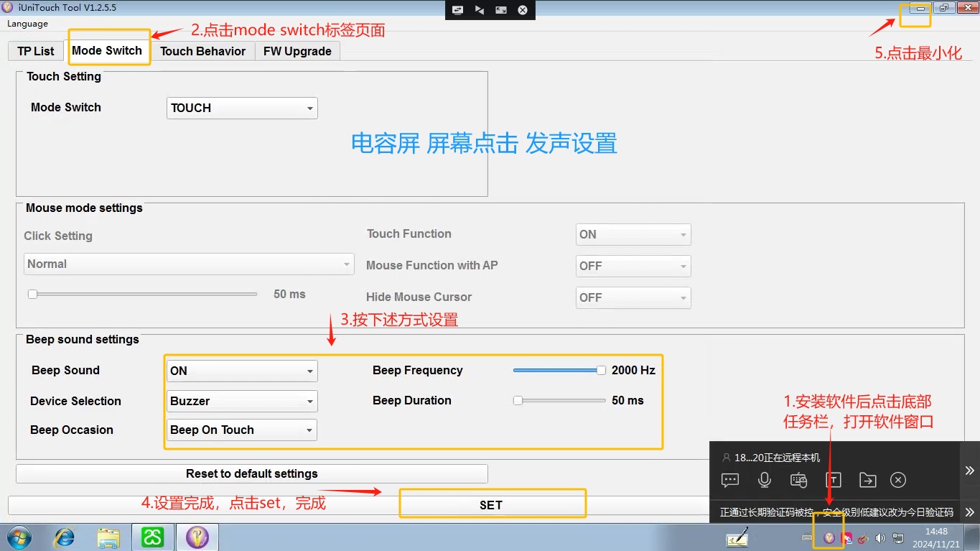Click the keyboard-mouse control icon
The width and height of the screenshot is (980, 551).
(798, 480)
